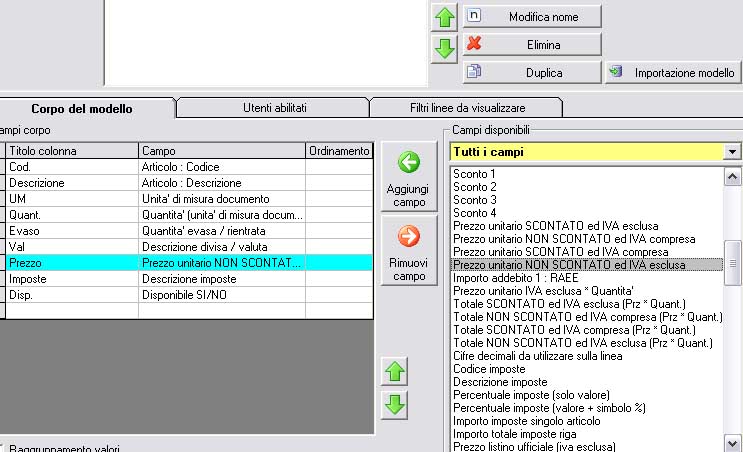This screenshot has width=743, height=452.
Task: Move field up with green arrow below Rimuovi campo
Action: coord(394,371)
